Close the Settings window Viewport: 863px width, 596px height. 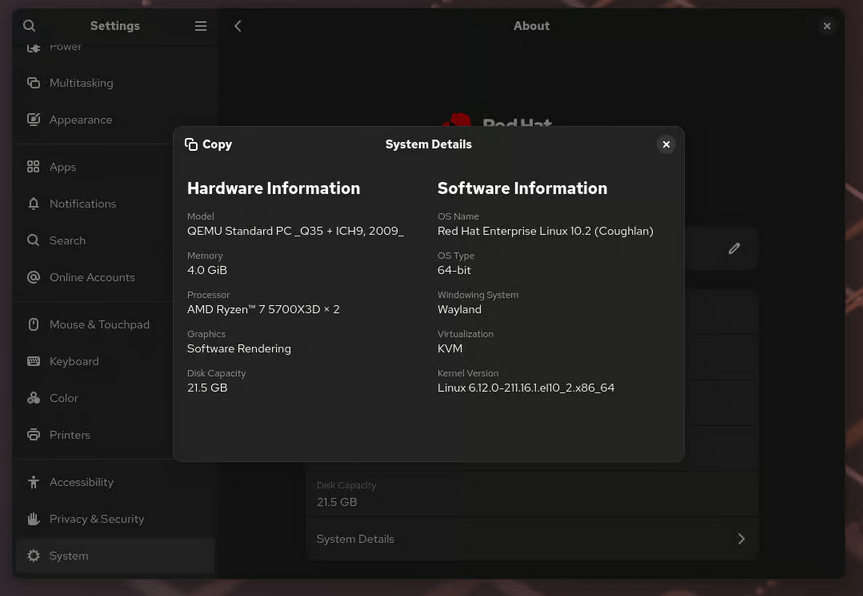click(x=827, y=26)
